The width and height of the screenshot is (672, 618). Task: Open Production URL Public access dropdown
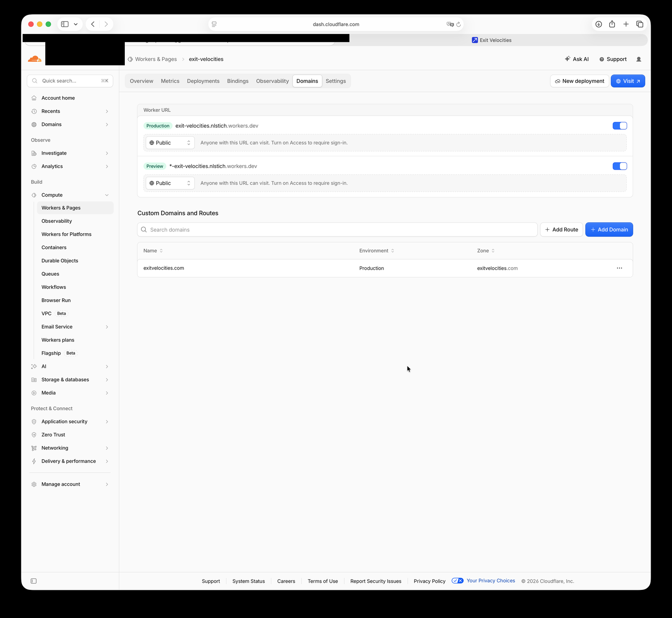170,143
